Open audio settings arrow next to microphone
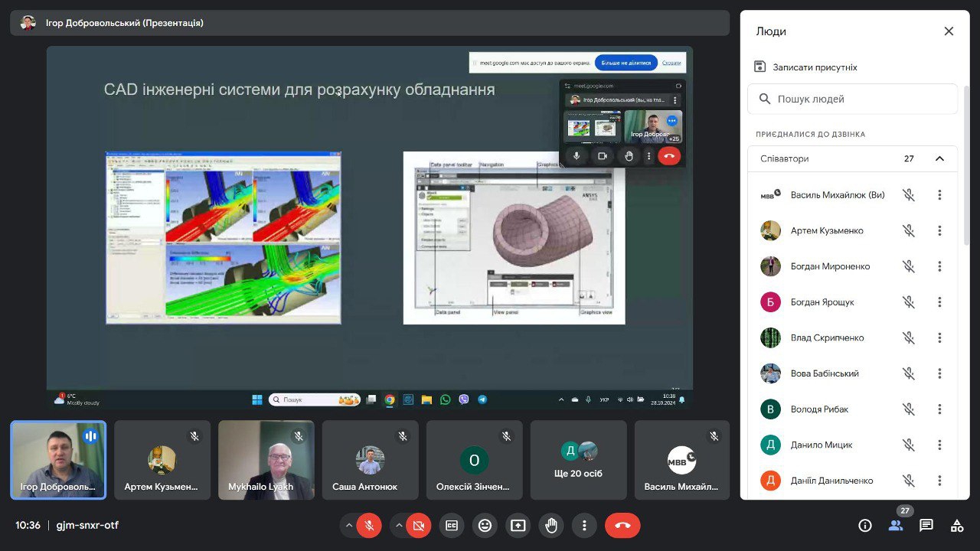This screenshot has width=980, height=551. tap(349, 526)
